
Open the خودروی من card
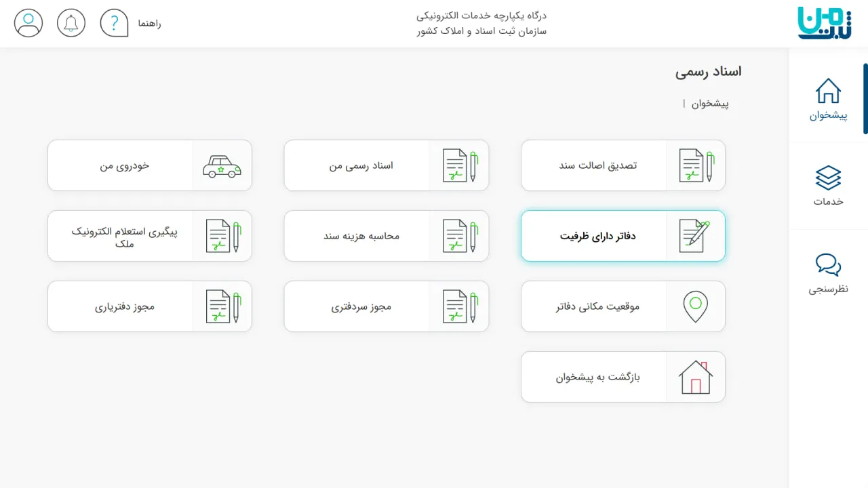(150, 165)
